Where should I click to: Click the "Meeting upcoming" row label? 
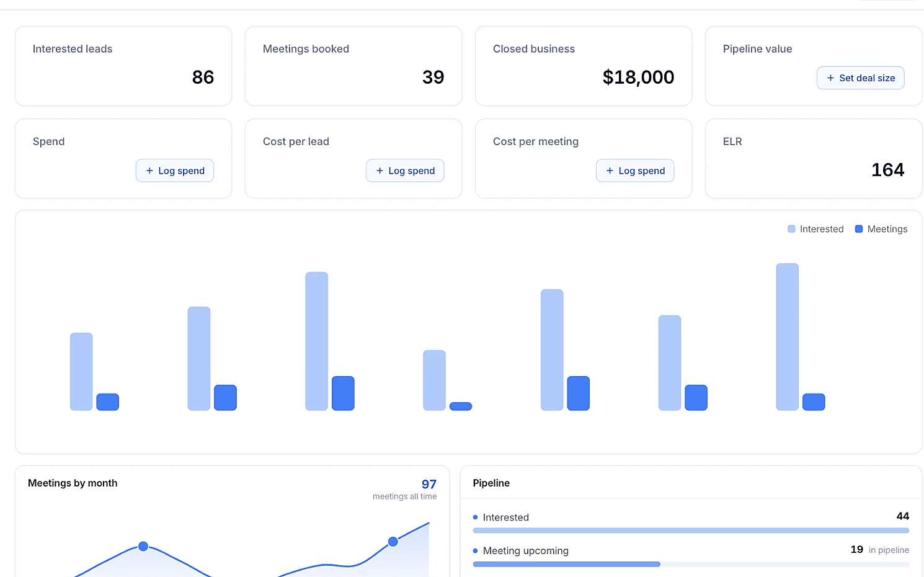point(526,551)
